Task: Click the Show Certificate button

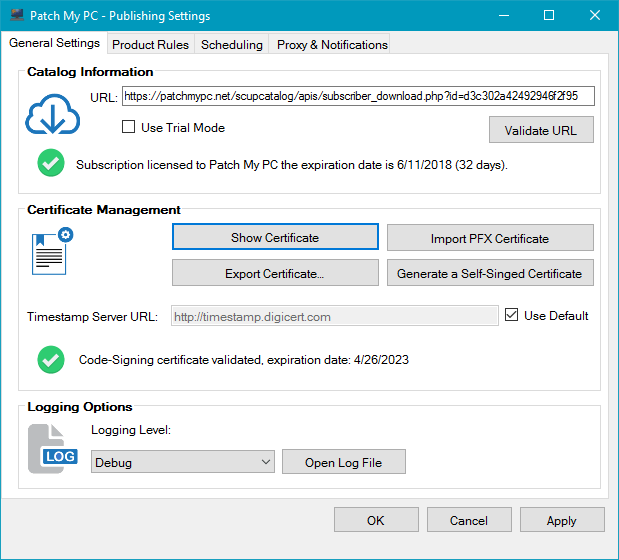Action: pos(275,237)
